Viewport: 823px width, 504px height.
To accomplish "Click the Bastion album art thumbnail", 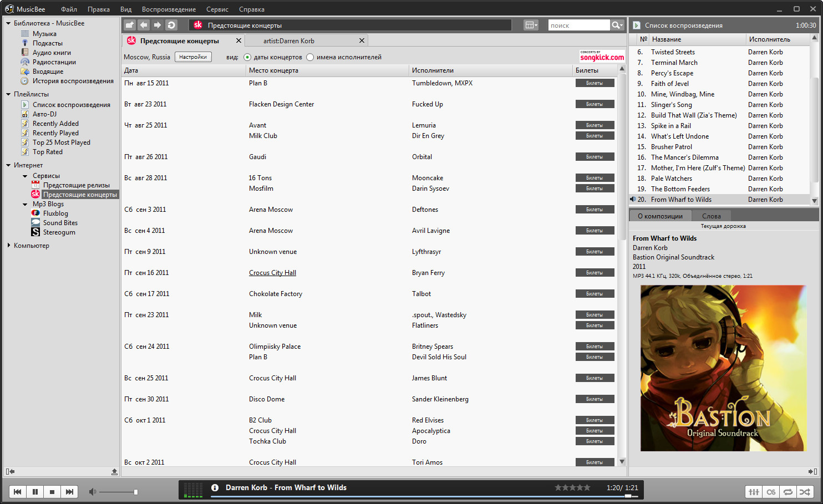I will pos(723,368).
